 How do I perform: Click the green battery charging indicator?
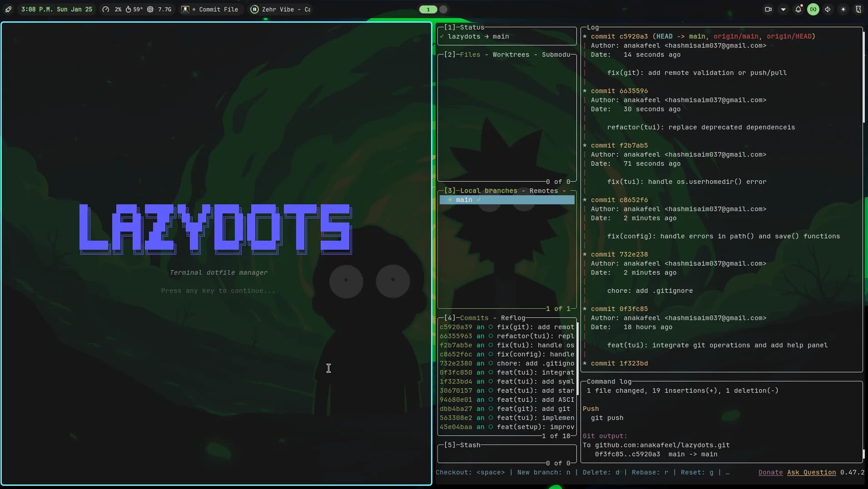(x=813, y=9)
